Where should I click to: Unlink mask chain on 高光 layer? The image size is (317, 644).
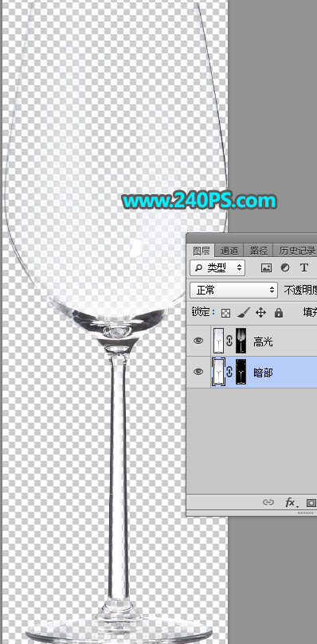(x=230, y=341)
